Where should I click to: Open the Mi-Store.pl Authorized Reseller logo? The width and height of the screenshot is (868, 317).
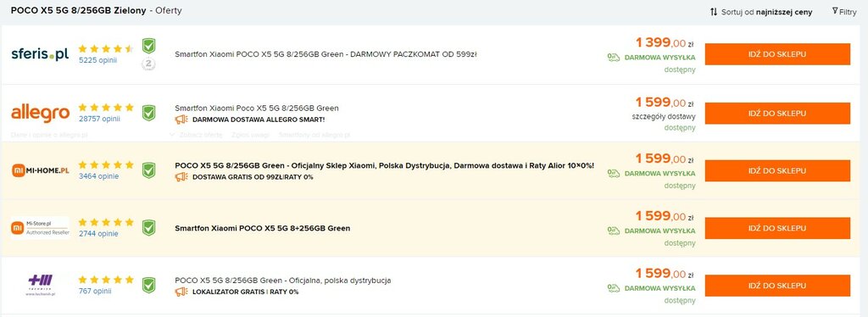[x=41, y=227]
